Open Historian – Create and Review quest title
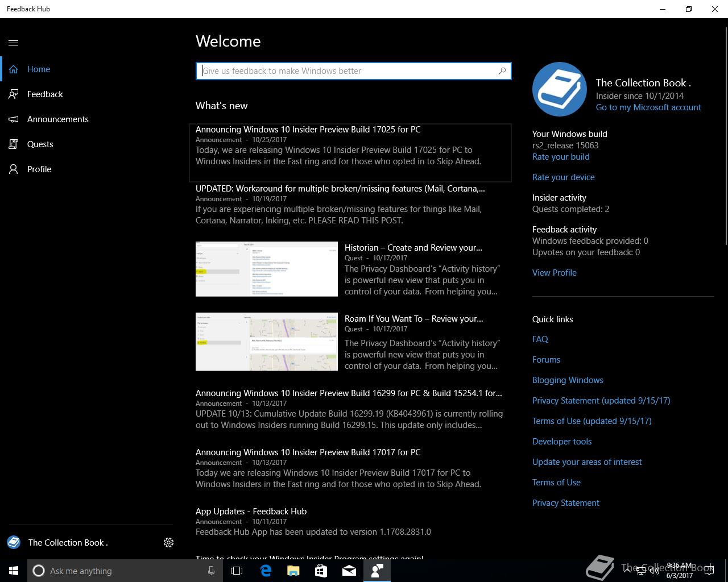This screenshot has width=728, height=582. pyautogui.click(x=413, y=248)
